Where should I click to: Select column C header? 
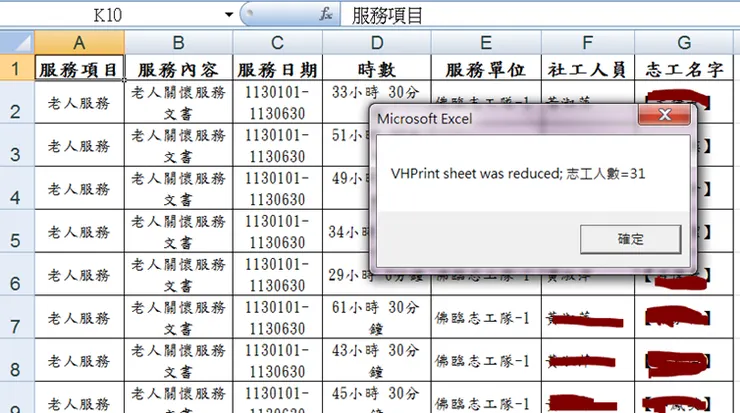click(278, 43)
